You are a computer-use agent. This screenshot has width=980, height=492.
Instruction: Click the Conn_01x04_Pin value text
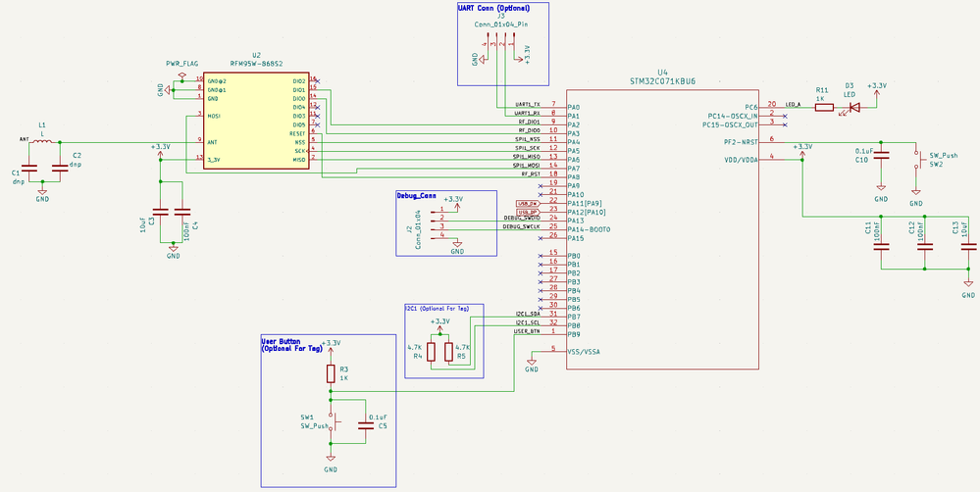point(500,24)
